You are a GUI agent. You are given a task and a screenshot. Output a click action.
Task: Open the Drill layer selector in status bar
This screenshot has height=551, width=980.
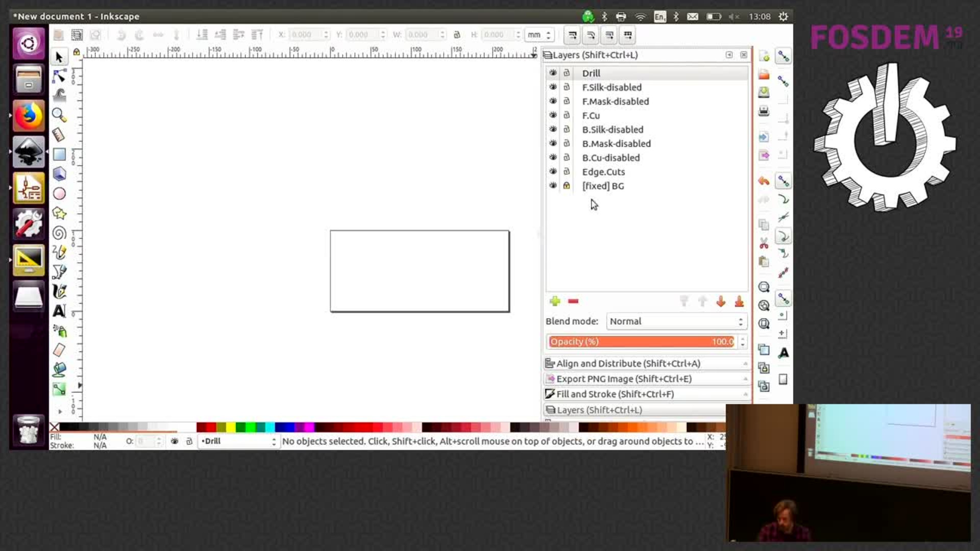[x=238, y=441]
